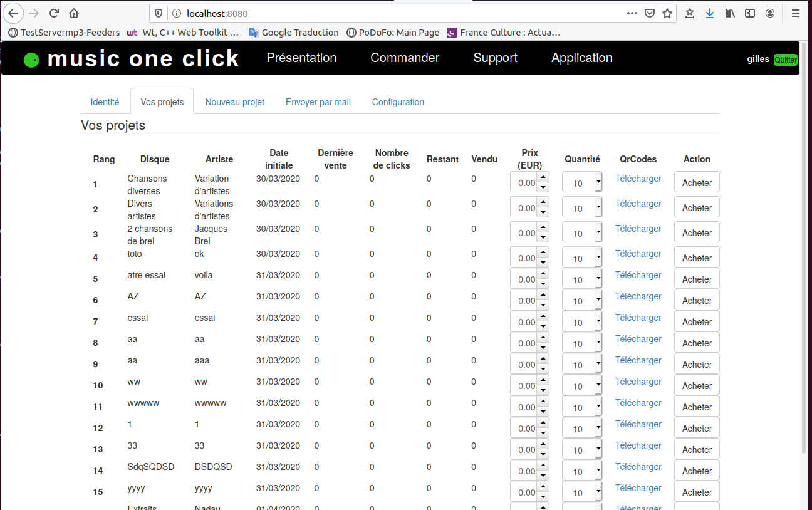The image size is (812, 510).
Task: Open Wt, C++ Web Toolkit bookmark
Action: 183,33
